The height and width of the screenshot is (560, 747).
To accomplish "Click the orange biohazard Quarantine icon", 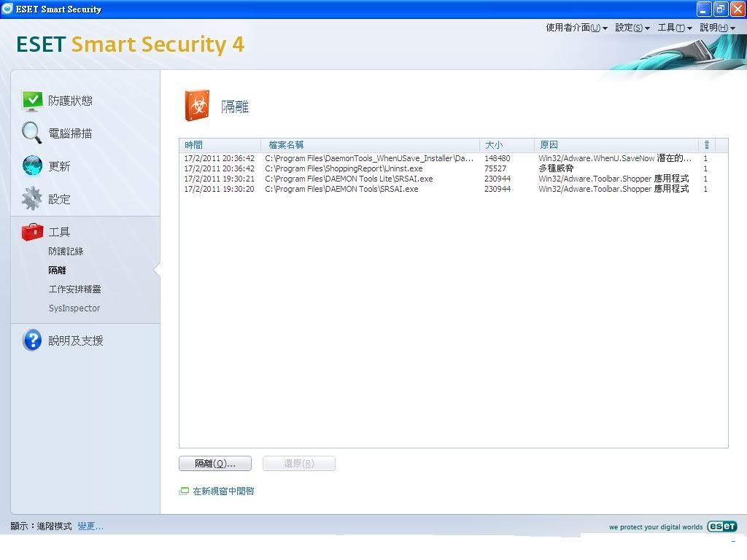I will [197, 106].
